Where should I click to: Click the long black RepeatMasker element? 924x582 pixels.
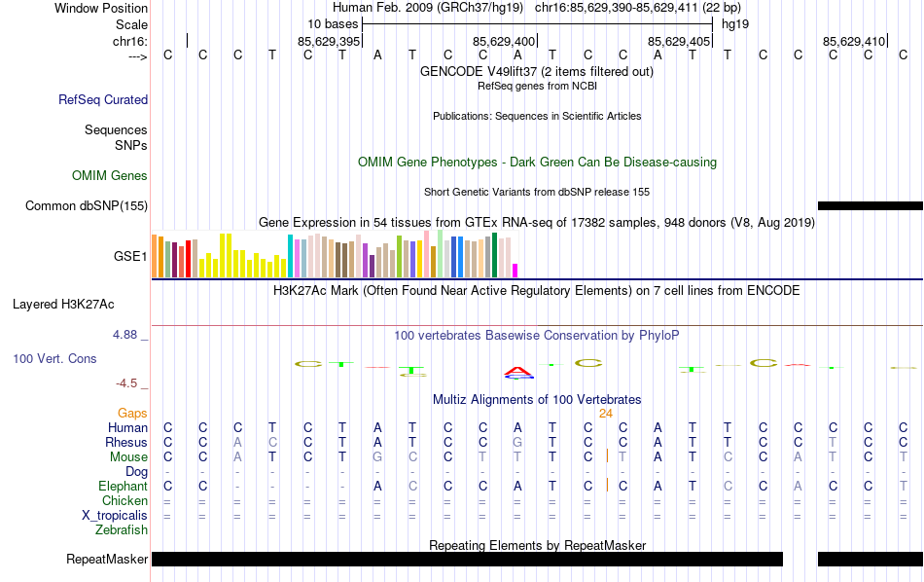click(467, 559)
